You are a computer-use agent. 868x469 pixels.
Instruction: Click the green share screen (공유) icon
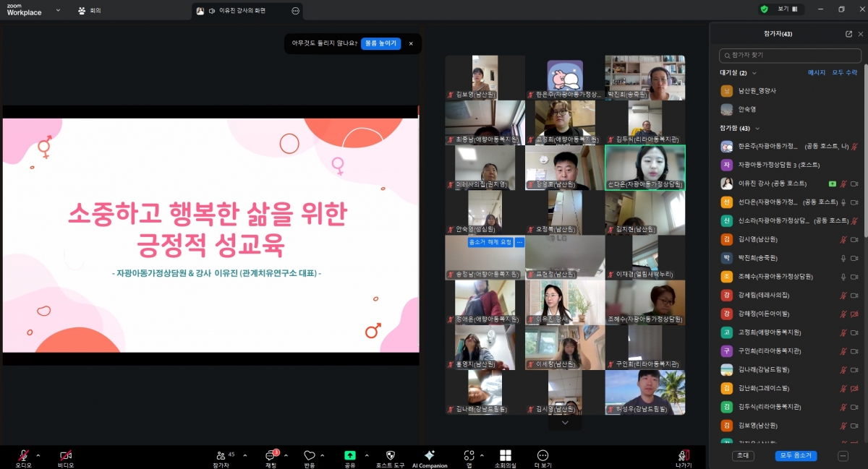[x=349, y=455]
